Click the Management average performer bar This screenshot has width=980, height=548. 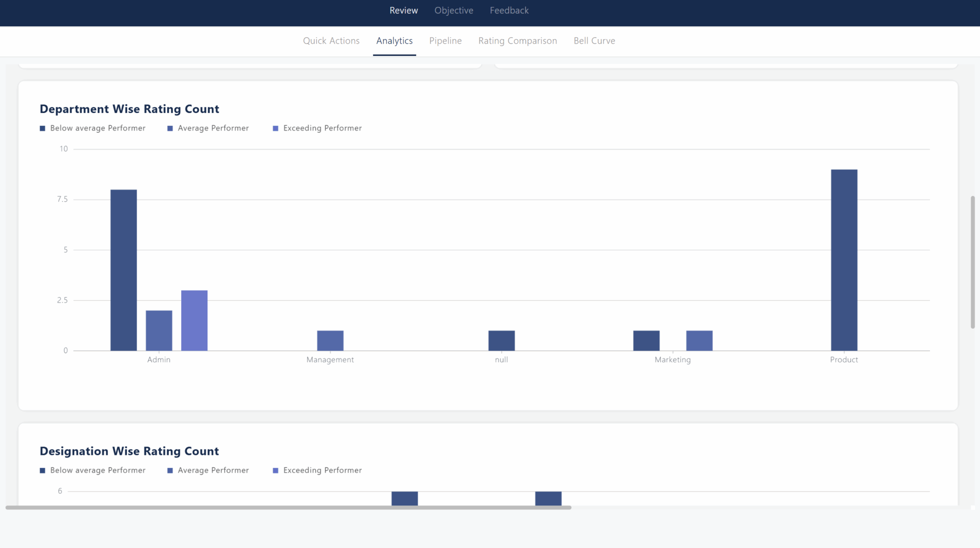coord(330,339)
